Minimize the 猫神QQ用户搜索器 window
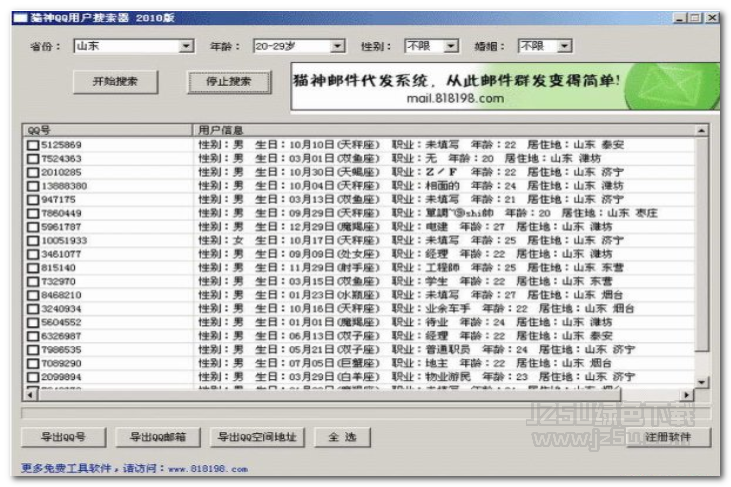 [680, 18]
